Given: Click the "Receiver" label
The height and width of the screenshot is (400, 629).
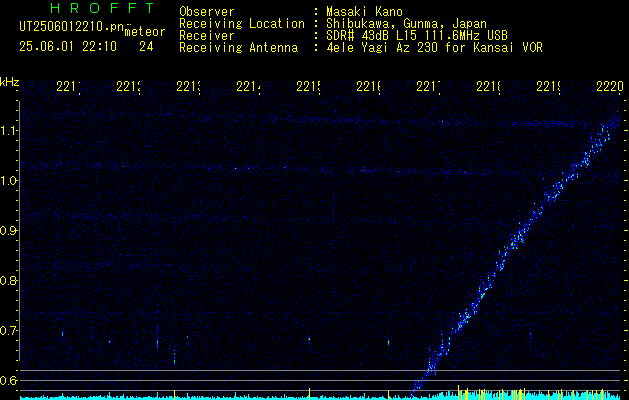Looking at the screenshot, I should tap(207, 36).
